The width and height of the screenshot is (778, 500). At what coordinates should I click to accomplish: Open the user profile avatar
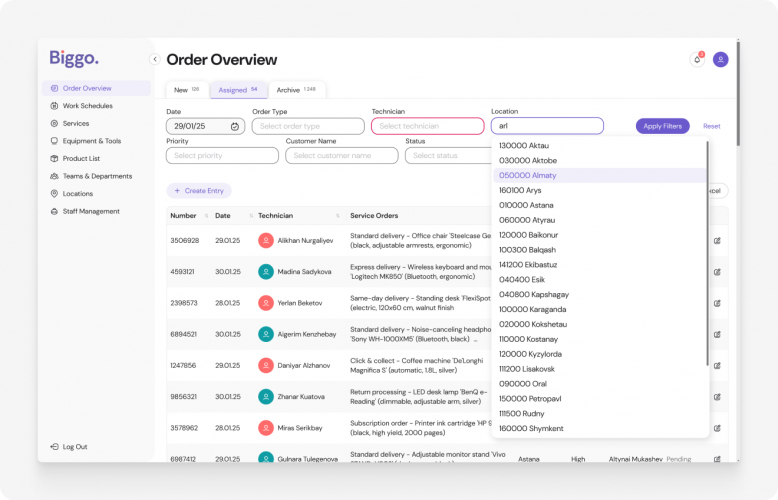(x=720, y=60)
